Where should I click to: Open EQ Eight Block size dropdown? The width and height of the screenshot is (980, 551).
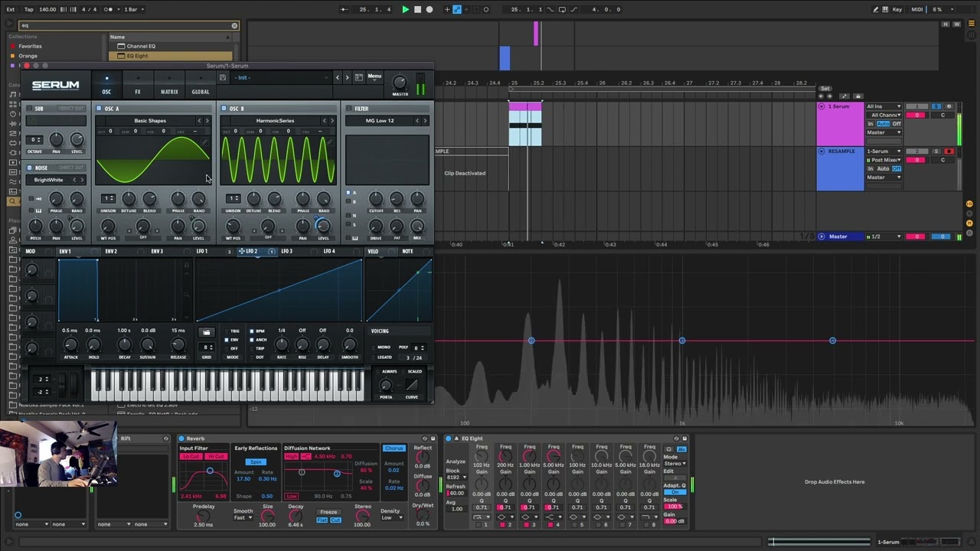tap(456, 477)
